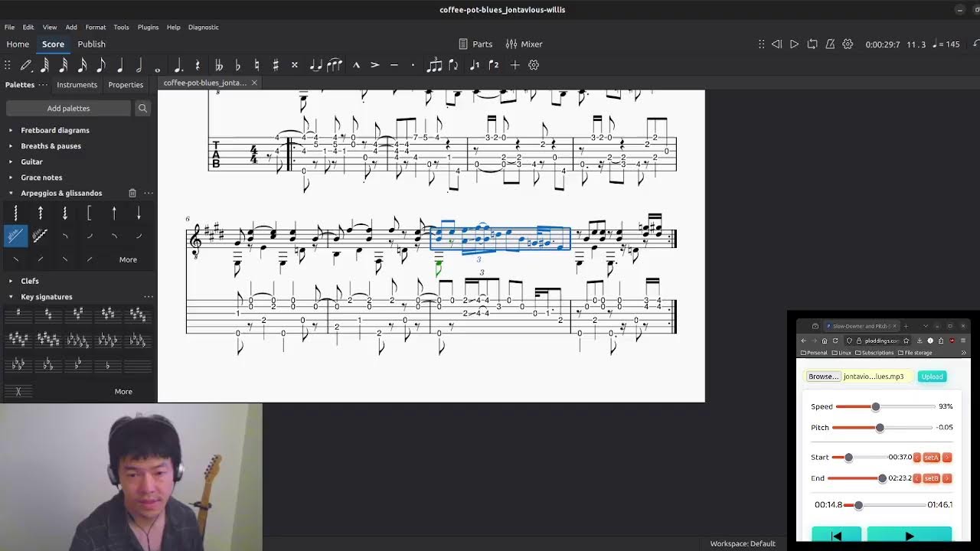The width and height of the screenshot is (980, 551).
Task: Select 32nd note duration
Action: (64, 65)
